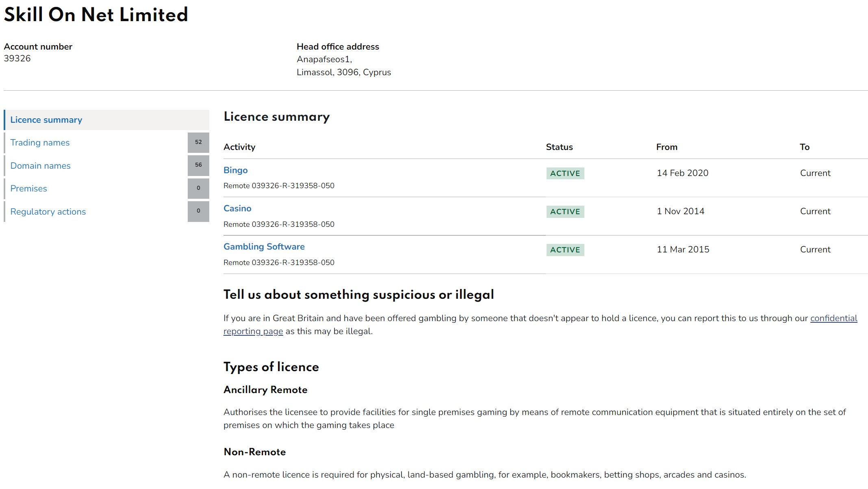The height and width of the screenshot is (489, 868).
Task: Click the ACTIVE status of Casino
Action: pos(565,212)
